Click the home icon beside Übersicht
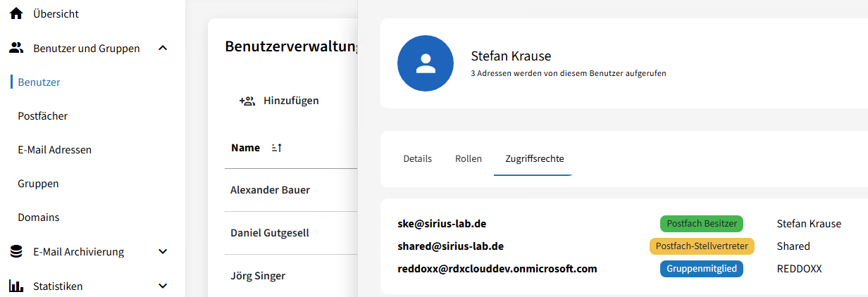868x297 pixels. point(16,14)
